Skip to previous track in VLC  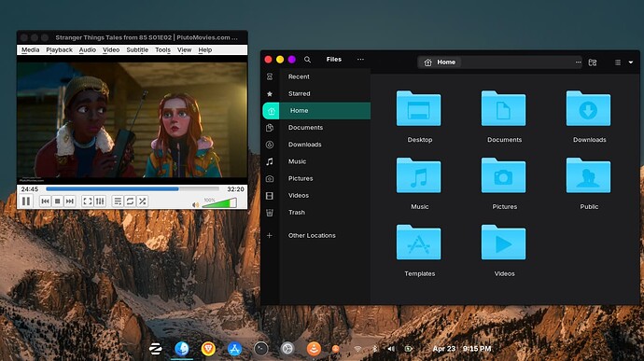(x=45, y=201)
